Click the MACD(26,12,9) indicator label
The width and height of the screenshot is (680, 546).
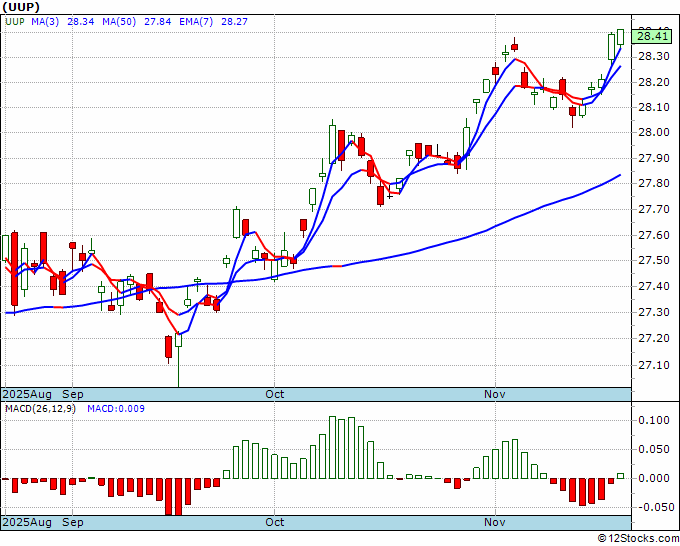(x=40, y=409)
